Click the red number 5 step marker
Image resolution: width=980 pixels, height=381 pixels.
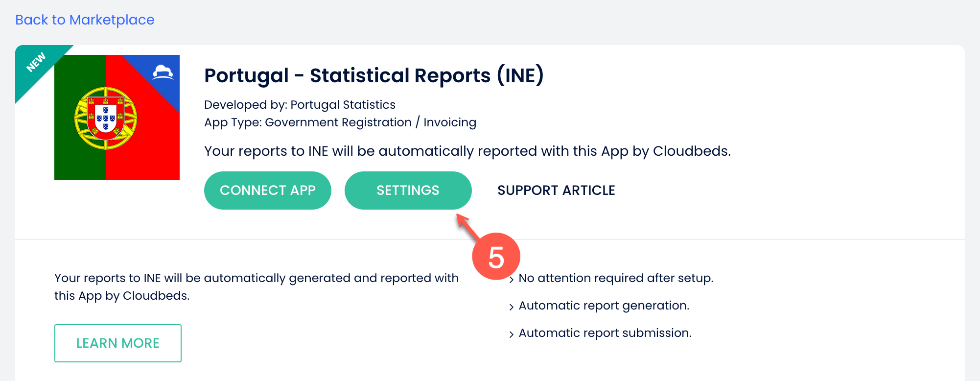click(x=496, y=257)
